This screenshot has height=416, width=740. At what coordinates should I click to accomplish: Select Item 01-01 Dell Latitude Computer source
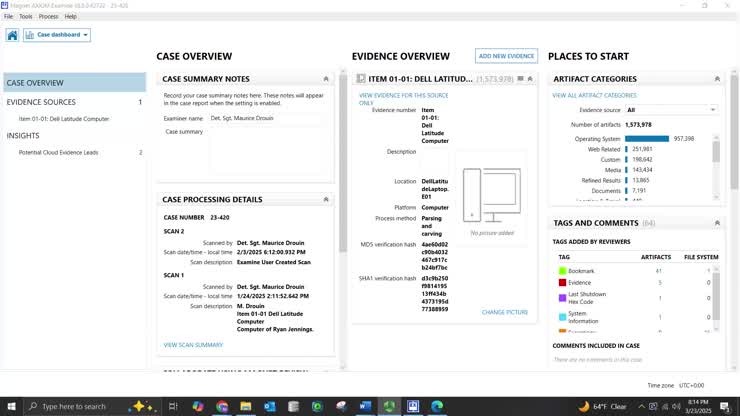[64, 119]
